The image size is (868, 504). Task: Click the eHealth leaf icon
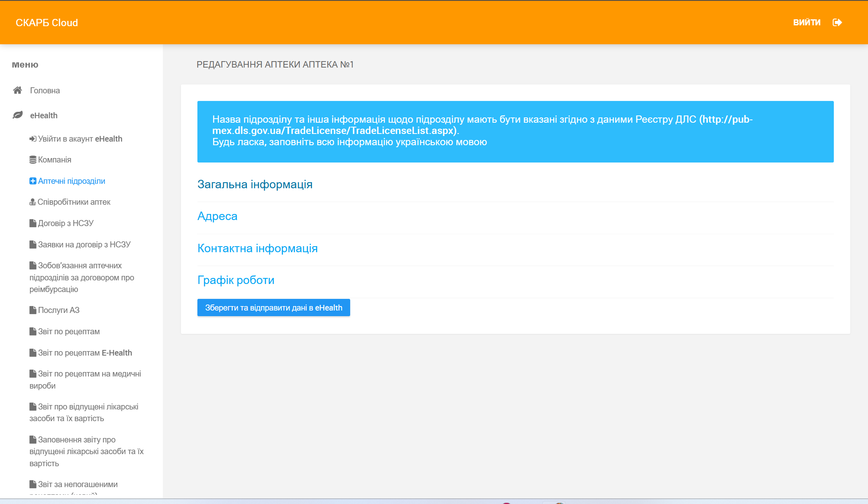coord(17,115)
